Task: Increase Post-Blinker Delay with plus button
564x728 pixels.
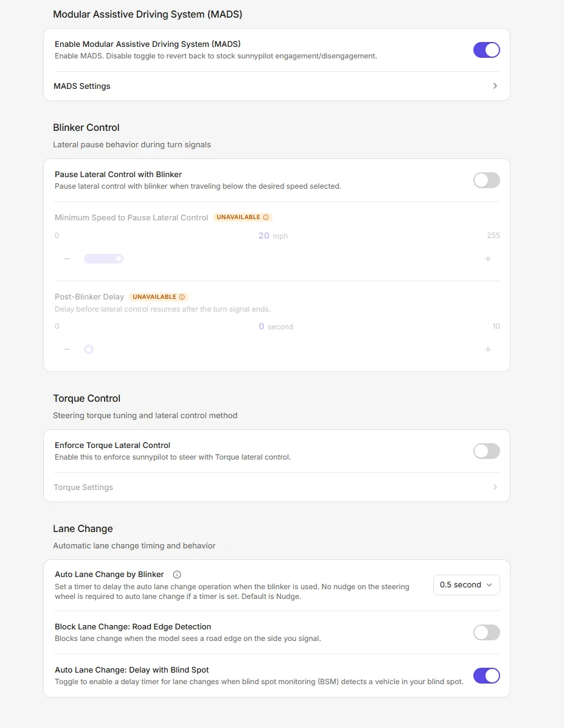Action: [487, 349]
